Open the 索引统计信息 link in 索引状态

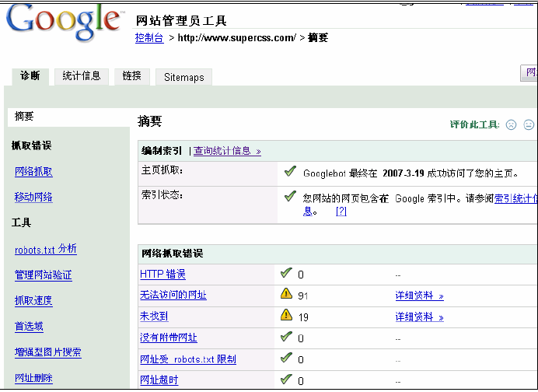click(515, 198)
